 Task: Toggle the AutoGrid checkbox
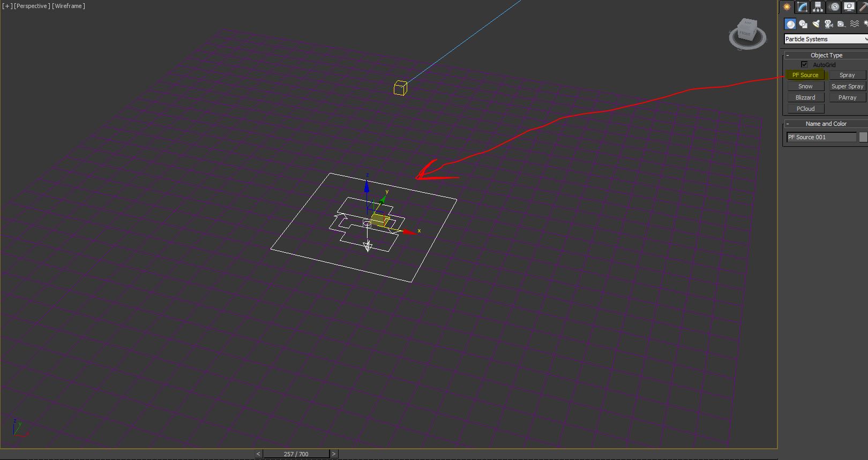(x=804, y=65)
